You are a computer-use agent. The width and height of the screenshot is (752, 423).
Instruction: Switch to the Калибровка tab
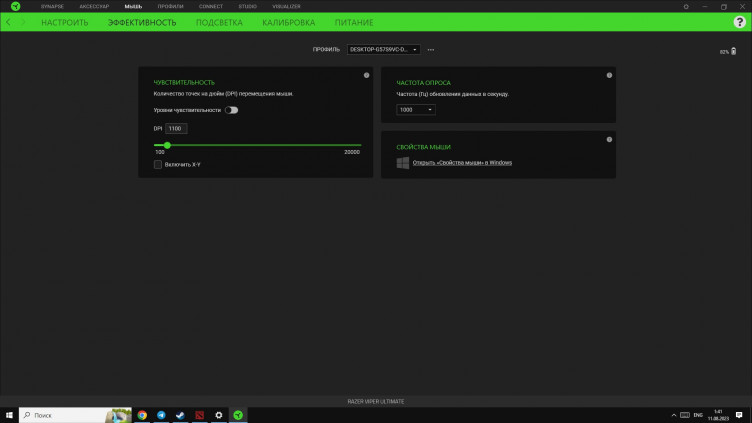pos(288,22)
